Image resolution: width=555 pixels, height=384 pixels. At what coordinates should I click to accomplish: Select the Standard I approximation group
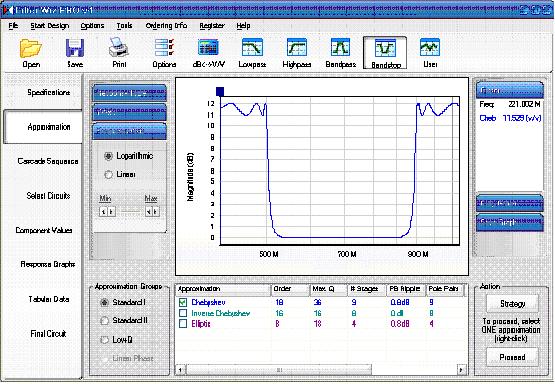[x=104, y=303]
